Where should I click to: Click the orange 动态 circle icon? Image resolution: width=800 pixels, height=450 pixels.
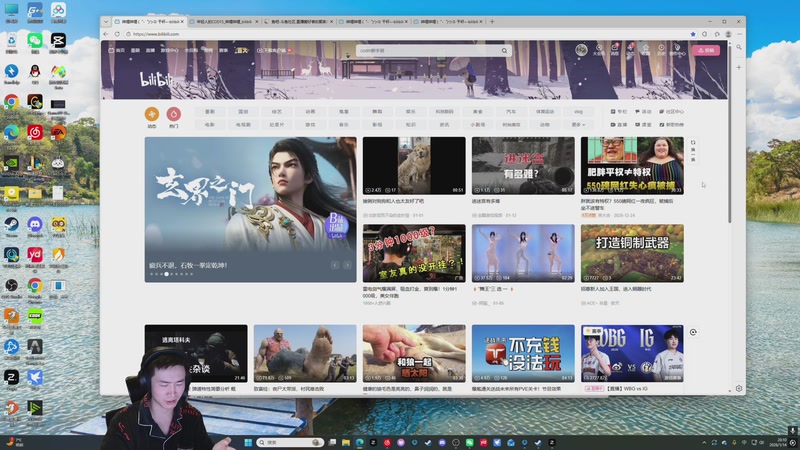tap(152, 114)
